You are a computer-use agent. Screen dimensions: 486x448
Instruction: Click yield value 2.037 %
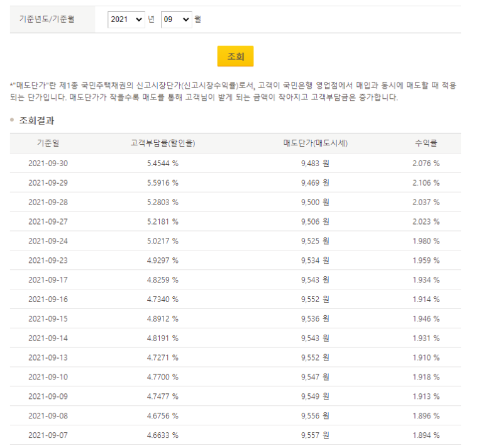coord(426,202)
